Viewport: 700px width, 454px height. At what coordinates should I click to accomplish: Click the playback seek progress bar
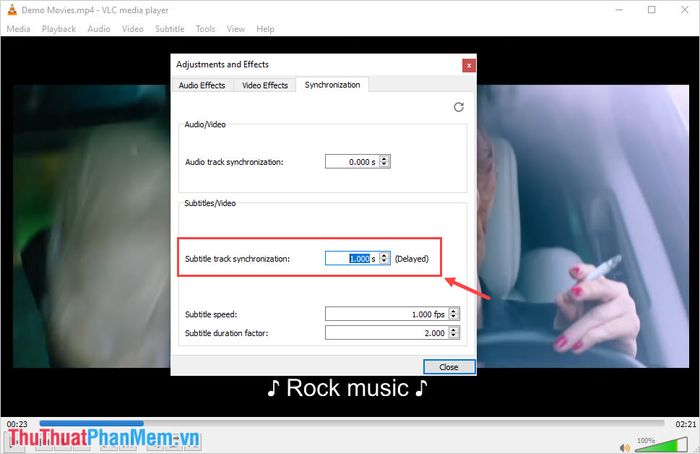[x=352, y=423]
